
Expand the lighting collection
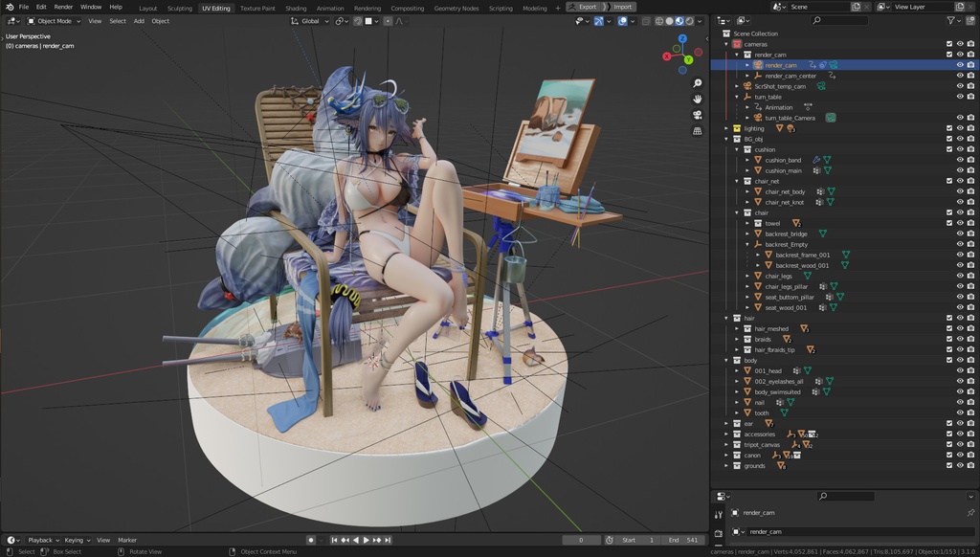(x=726, y=128)
